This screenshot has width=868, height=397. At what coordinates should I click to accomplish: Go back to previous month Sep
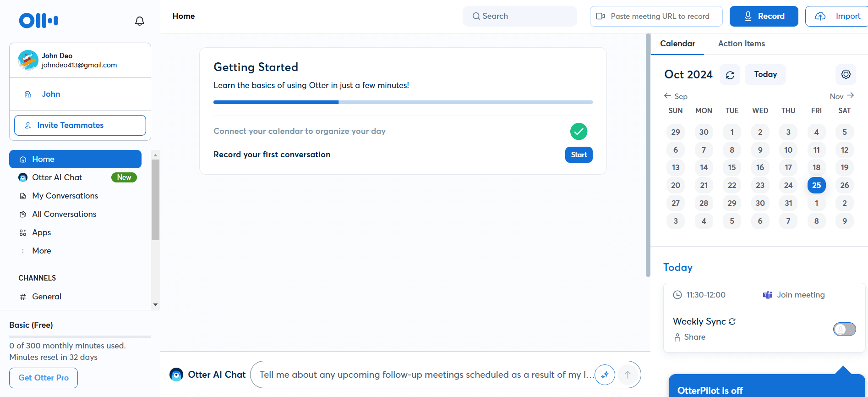pyautogui.click(x=676, y=96)
